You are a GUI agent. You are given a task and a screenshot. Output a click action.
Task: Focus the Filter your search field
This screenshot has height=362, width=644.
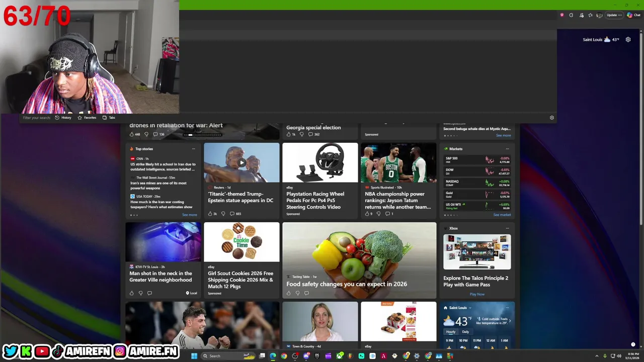click(x=36, y=118)
